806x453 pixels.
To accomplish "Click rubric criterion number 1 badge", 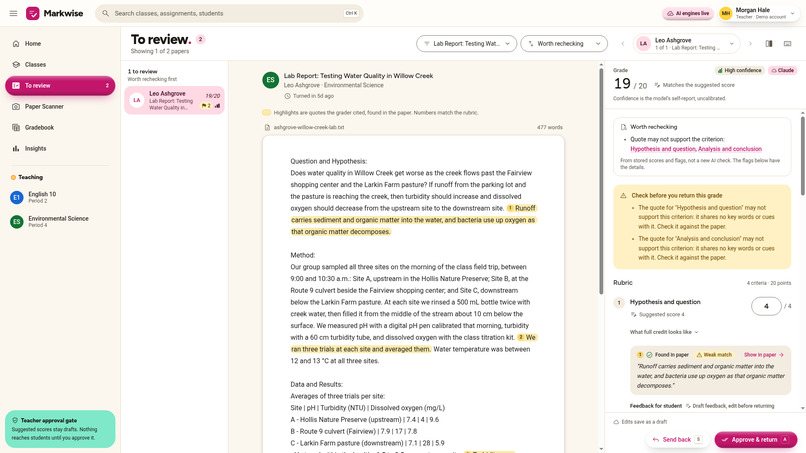I will [619, 303].
